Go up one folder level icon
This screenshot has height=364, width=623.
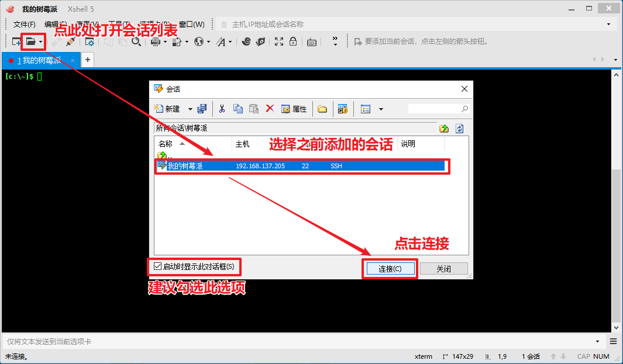[x=444, y=129]
